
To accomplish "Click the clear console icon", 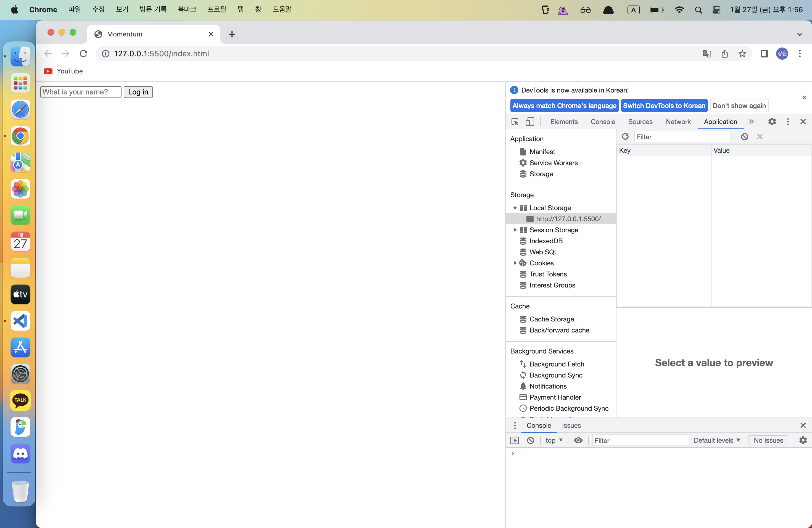I will point(530,440).
